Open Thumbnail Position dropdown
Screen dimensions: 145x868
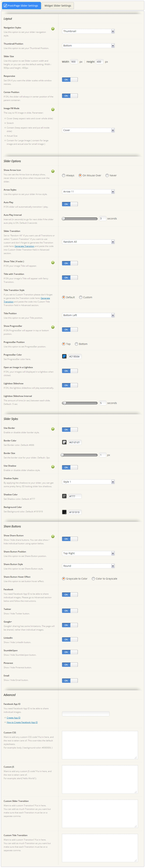coord(88,45)
